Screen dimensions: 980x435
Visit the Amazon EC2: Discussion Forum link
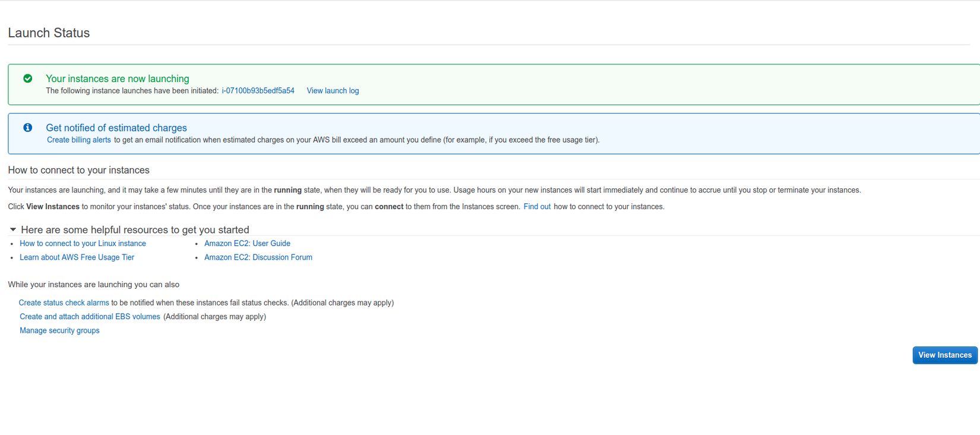point(258,257)
